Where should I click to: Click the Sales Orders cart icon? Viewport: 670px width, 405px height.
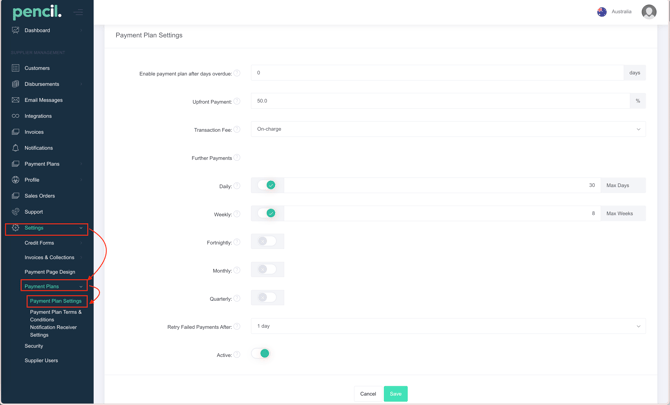pos(15,196)
